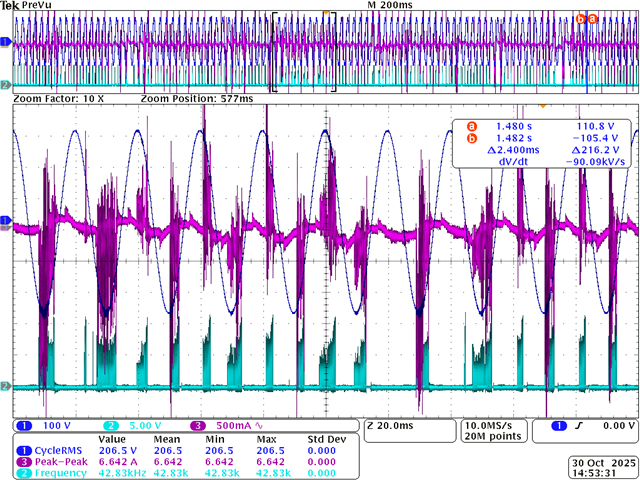This screenshot has height=480, width=640.
Task: Click the AC coupling symbol after 500mA
Action: pos(259,426)
